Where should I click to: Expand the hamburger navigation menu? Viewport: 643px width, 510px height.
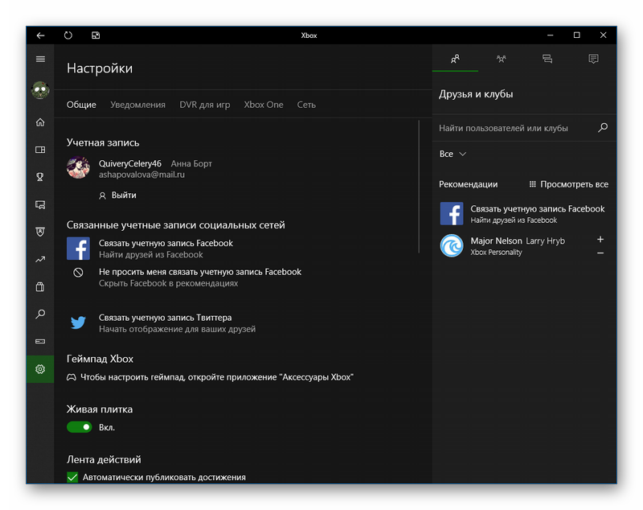point(40,59)
